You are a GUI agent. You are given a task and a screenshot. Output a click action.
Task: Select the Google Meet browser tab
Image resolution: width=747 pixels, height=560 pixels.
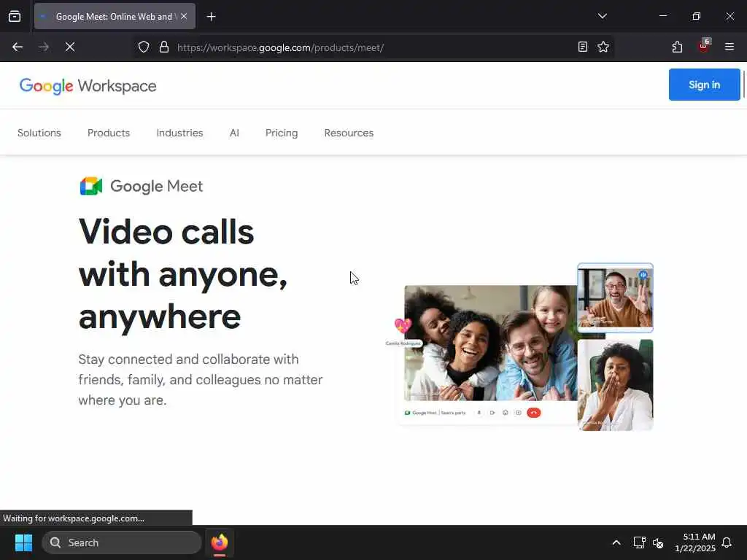point(115,16)
